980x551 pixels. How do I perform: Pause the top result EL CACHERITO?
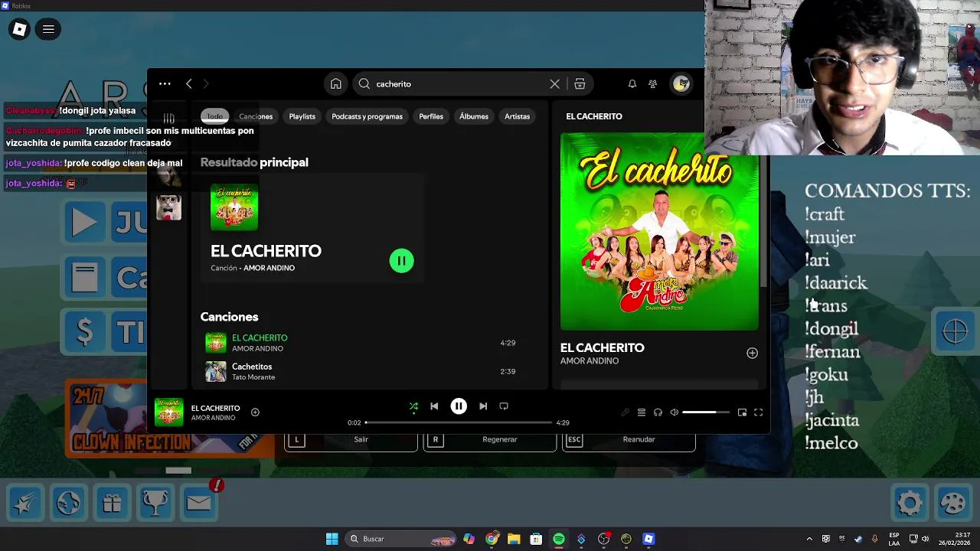pos(401,261)
